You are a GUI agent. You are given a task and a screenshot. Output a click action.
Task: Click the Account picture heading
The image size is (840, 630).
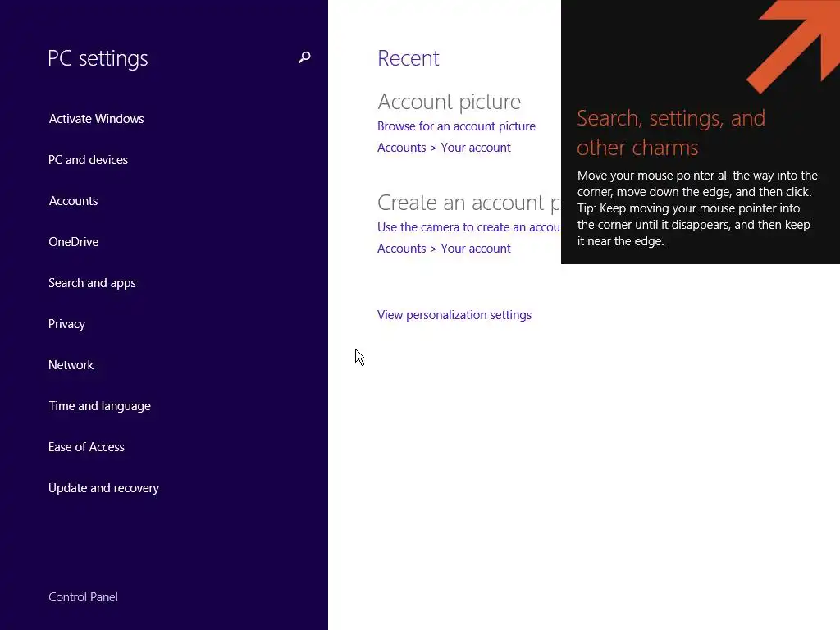tap(449, 102)
